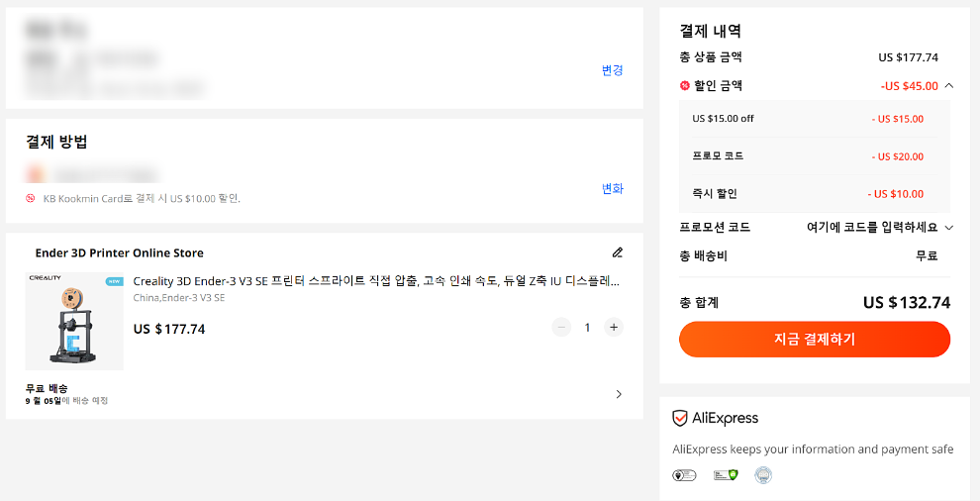Open 무료 배송 shipping options arrow
Image resolution: width=980 pixels, height=501 pixels.
(x=619, y=394)
